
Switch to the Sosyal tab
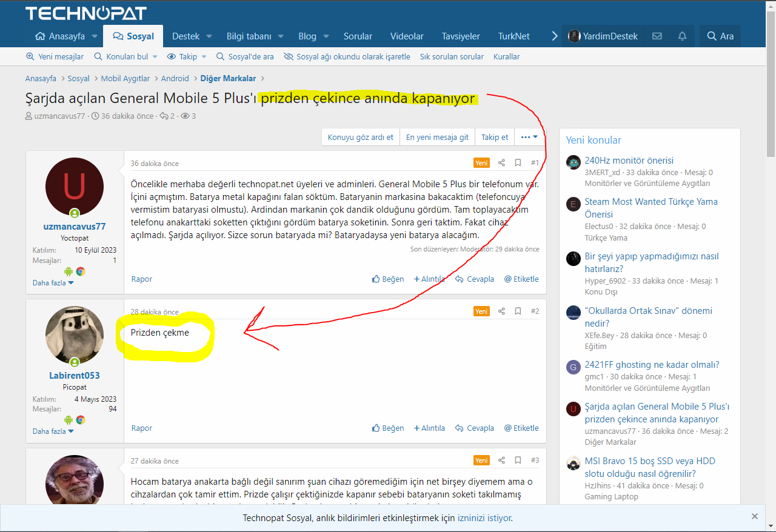tap(133, 36)
